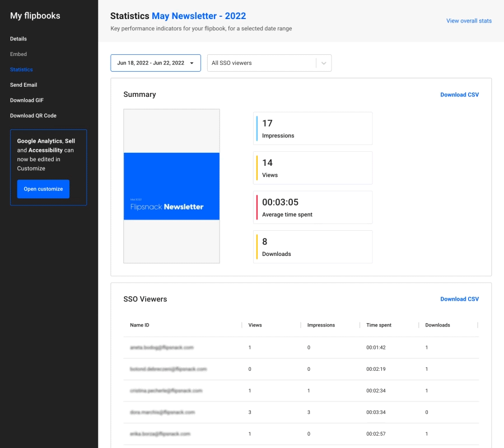Click the Average time spent card
This screenshot has width=504, height=448.
tap(312, 207)
